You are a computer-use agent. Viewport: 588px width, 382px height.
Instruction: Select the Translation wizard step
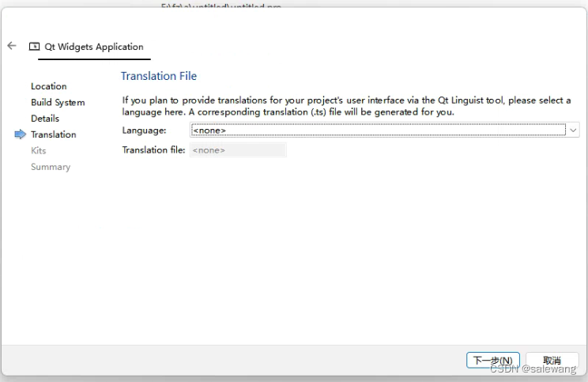(x=53, y=134)
